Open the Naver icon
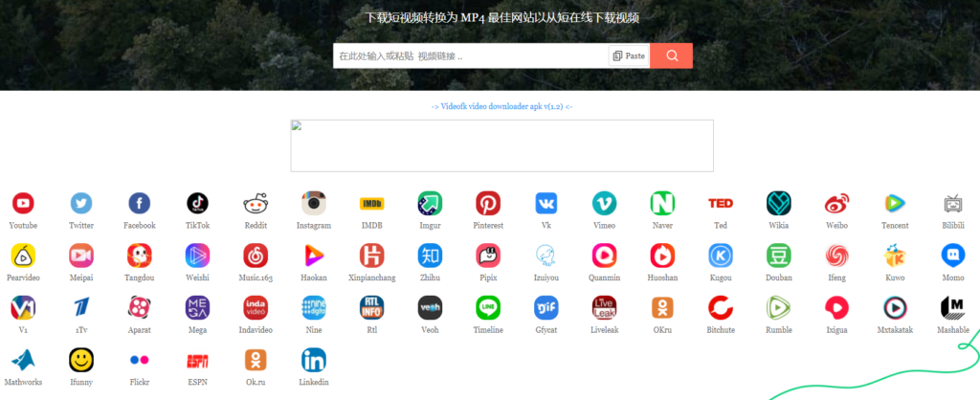 pyautogui.click(x=662, y=203)
